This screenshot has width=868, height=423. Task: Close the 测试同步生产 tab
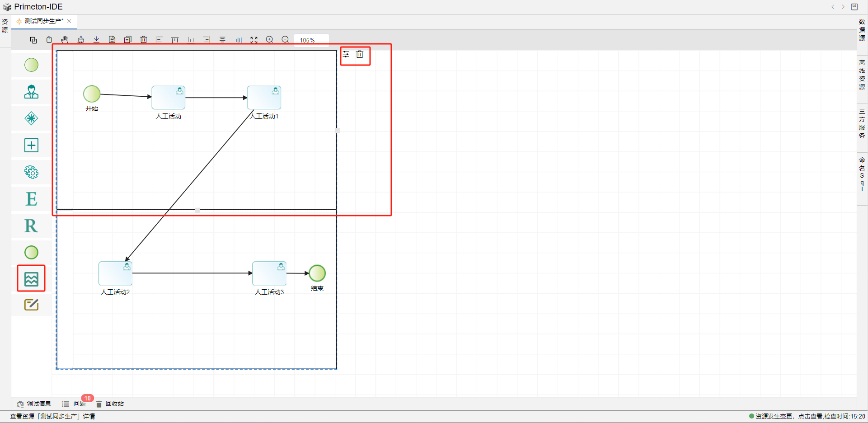(x=69, y=21)
